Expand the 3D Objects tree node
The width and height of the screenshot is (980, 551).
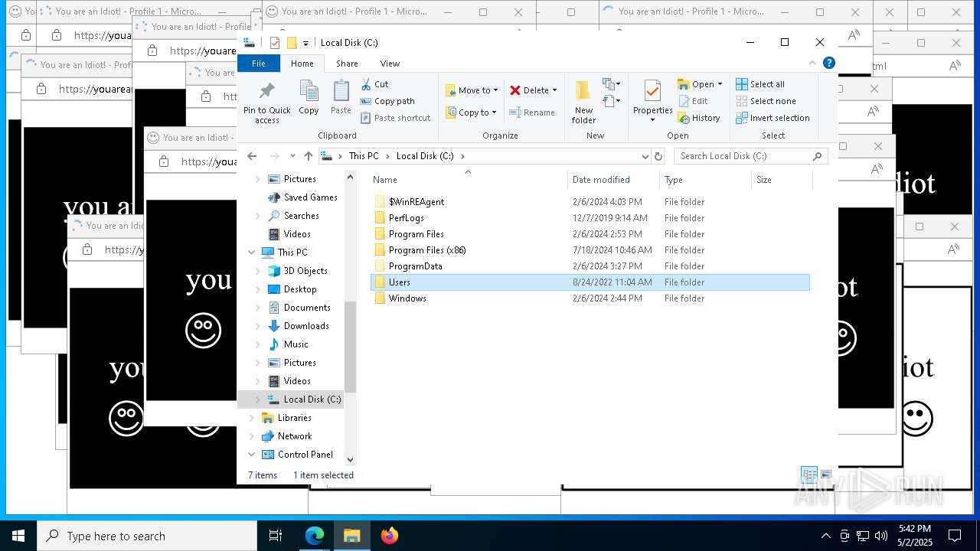tap(258, 271)
